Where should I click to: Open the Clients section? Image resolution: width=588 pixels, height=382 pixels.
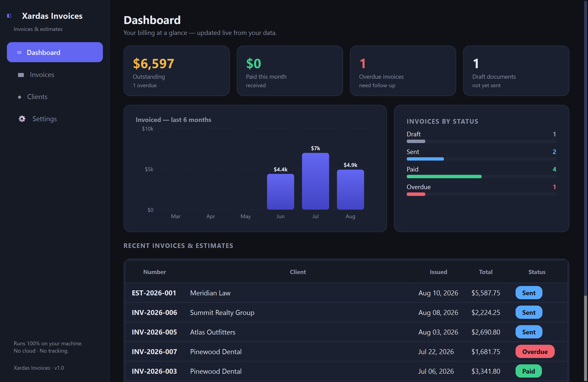click(55, 97)
